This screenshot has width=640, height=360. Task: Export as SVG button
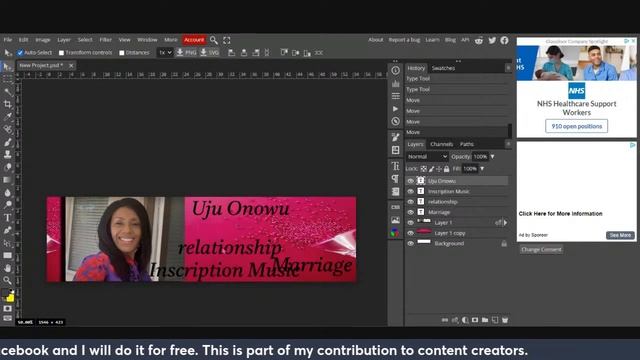point(209,53)
